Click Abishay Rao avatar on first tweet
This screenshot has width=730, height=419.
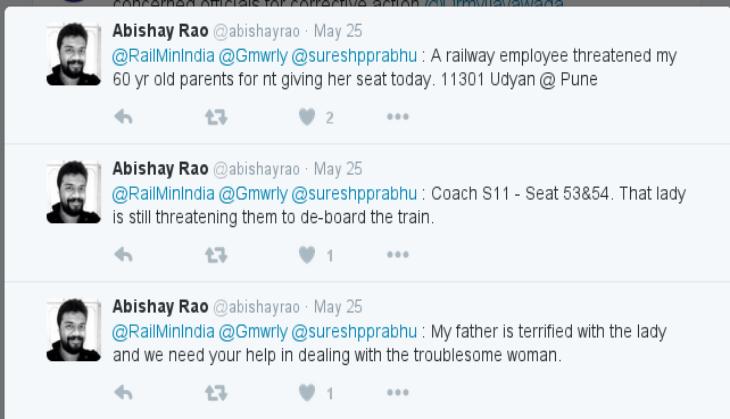point(74,54)
